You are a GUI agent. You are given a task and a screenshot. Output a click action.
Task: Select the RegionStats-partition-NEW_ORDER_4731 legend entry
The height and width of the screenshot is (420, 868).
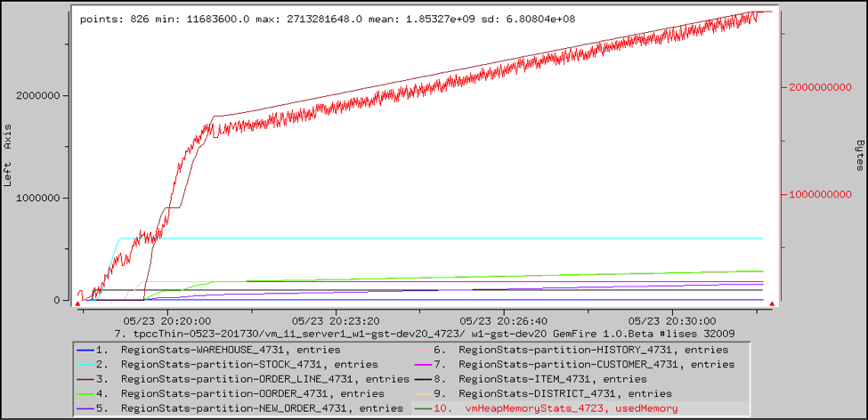pyautogui.click(x=259, y=408)
